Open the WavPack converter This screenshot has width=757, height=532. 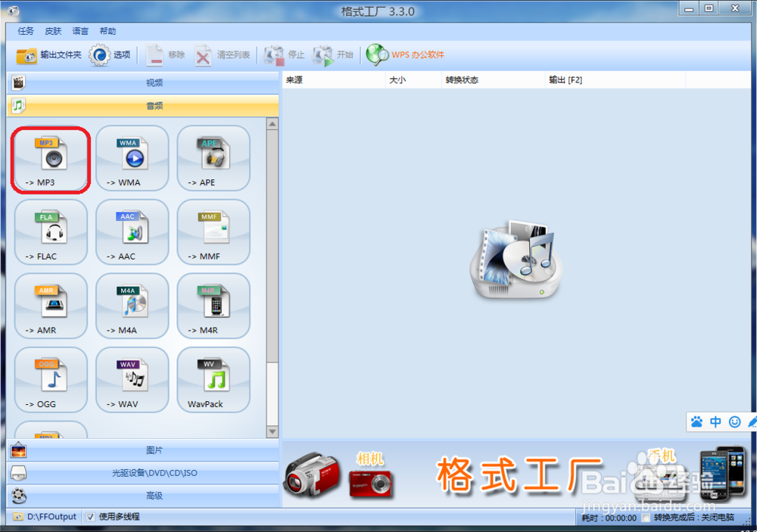point(213,380)
